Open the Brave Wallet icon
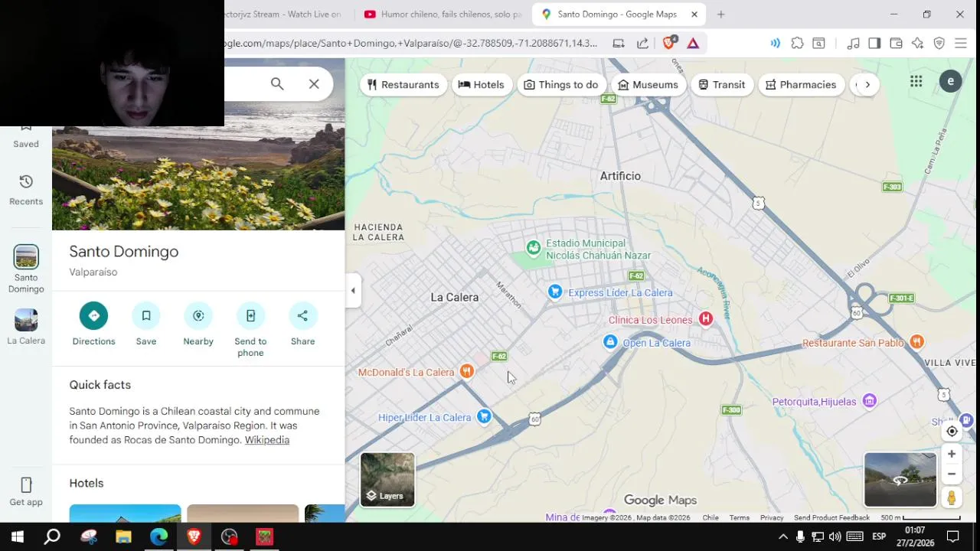The image size is (980, 551). pos(896,44)
